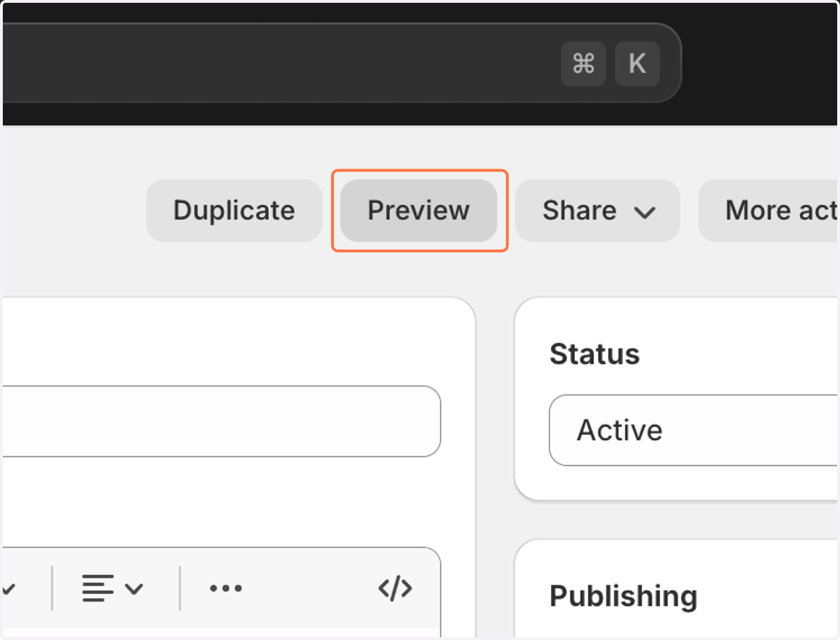This screenshot has height=640, width=840.
Task: Click the title input field
Action: click(x=221, y=421)
